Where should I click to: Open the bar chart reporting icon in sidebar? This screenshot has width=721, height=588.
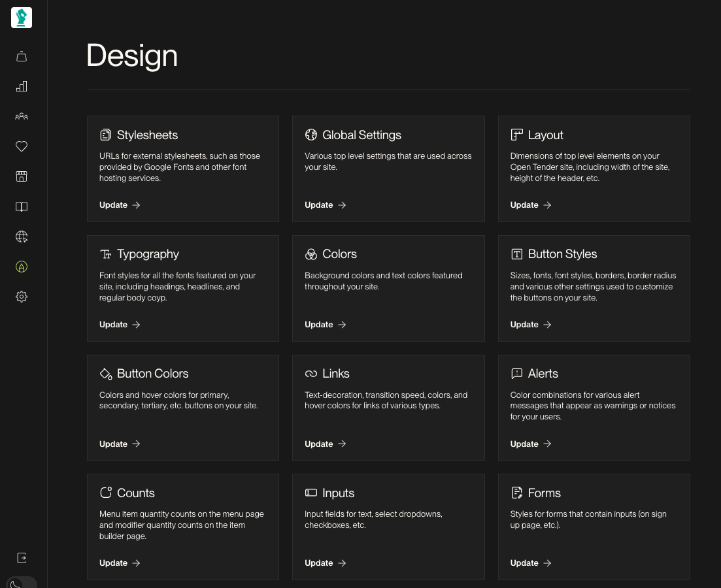tap(22, 86)
